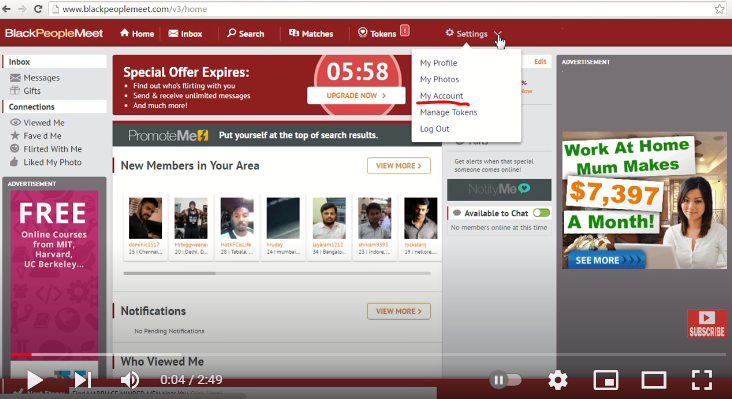Collapse the Settings dropdown chevron

pyautogui.click(x=498, y=34)
